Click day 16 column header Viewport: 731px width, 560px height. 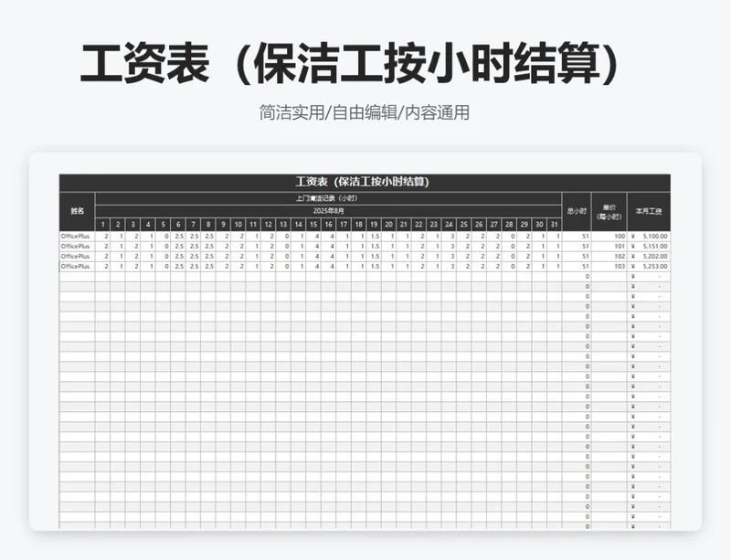pyautogui.click(x=329, y=225)
